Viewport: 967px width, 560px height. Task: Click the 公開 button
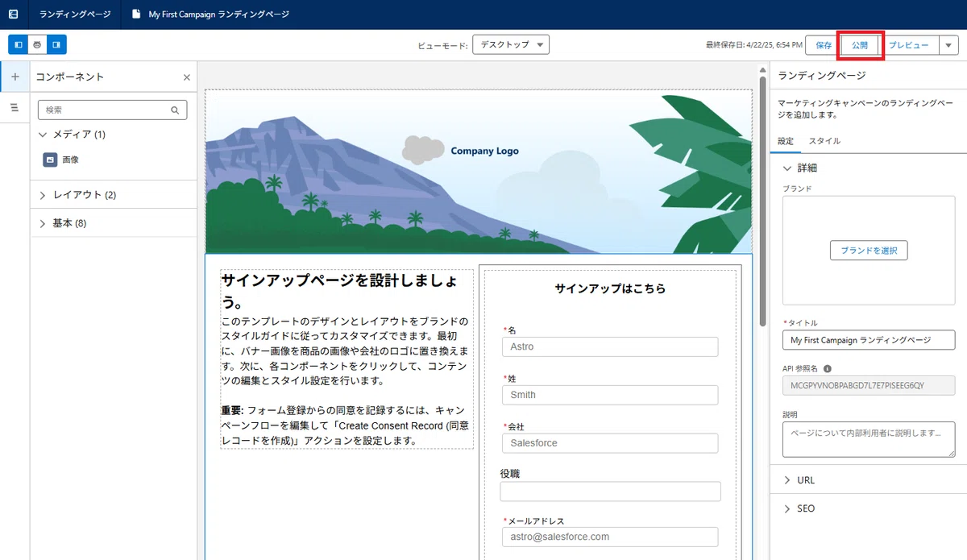(860, 45)
